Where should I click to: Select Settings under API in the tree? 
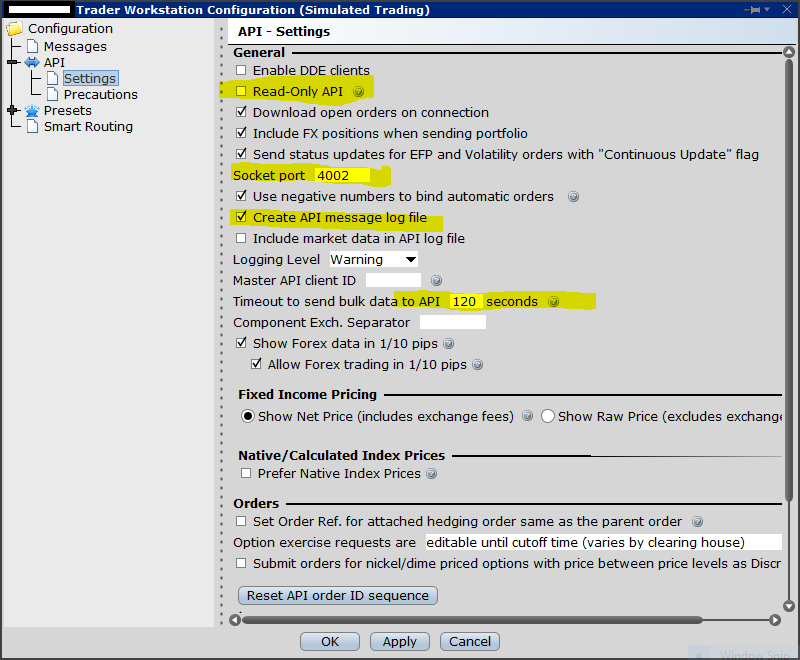tap(90, 78)
